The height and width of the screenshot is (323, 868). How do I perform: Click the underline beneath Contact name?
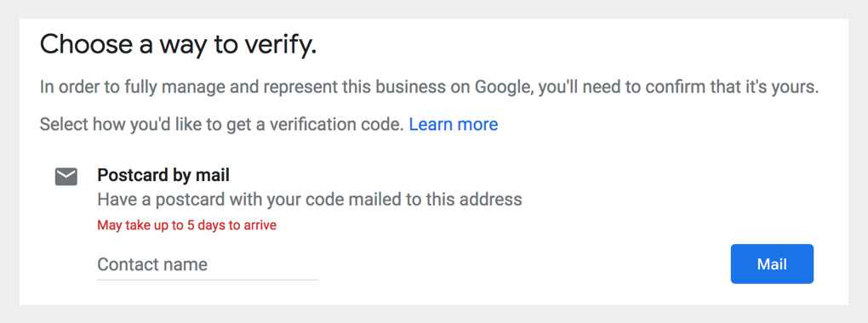(208, 280)
